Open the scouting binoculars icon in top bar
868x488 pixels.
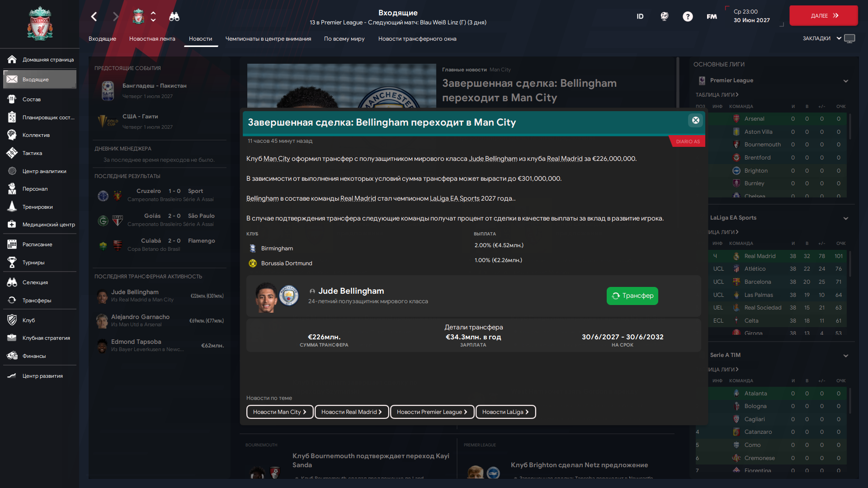pyautogui.click(x=174, y=17)
